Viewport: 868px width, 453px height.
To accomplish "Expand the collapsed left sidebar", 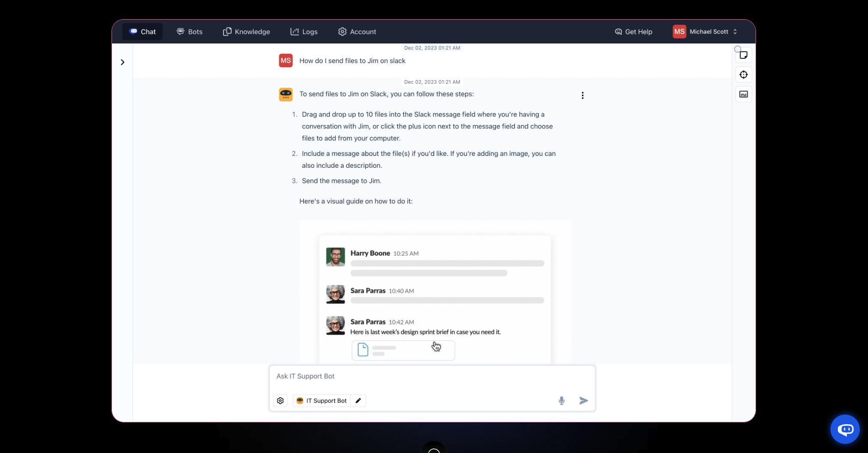I will (122, 62).
